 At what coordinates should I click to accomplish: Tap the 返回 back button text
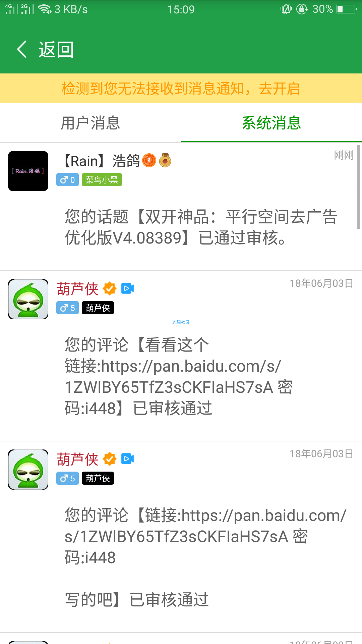coord(56,50)
